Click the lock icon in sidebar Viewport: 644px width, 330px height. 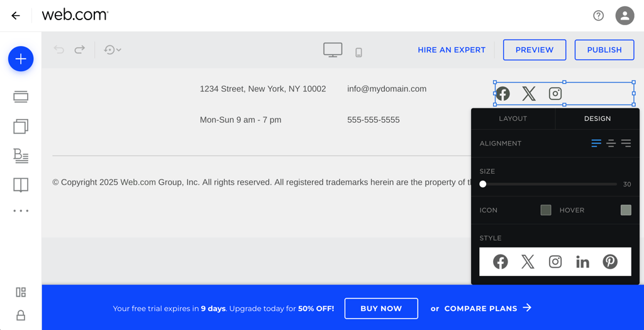(21, 316)
